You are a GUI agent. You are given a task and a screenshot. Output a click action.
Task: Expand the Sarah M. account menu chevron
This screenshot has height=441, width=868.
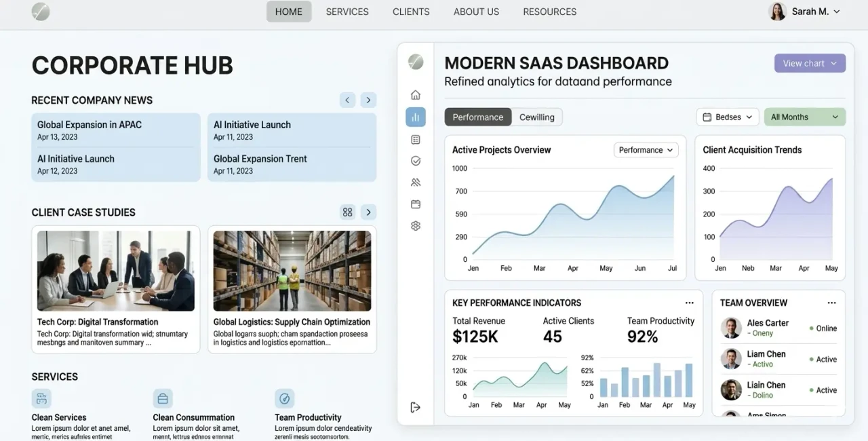[836, 12]
